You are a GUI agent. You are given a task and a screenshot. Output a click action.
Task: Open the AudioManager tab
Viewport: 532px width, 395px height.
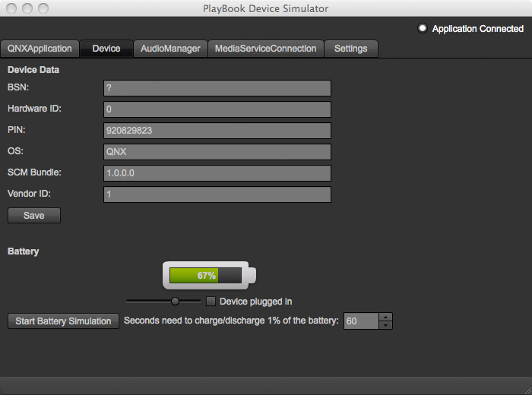coord(170,49)
